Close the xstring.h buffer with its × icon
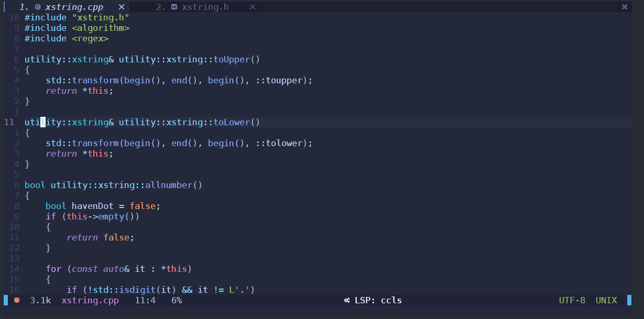644x319 pixels. coord(252,7)
